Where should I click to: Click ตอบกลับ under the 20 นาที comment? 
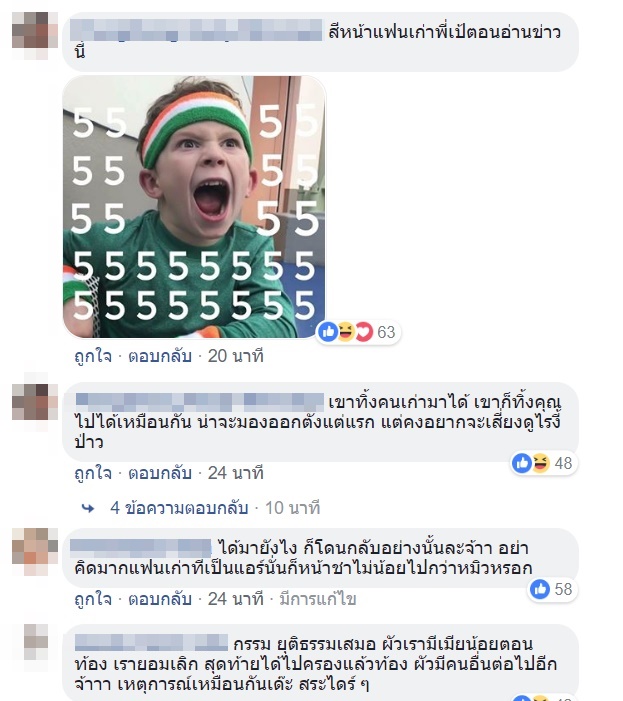160,356
